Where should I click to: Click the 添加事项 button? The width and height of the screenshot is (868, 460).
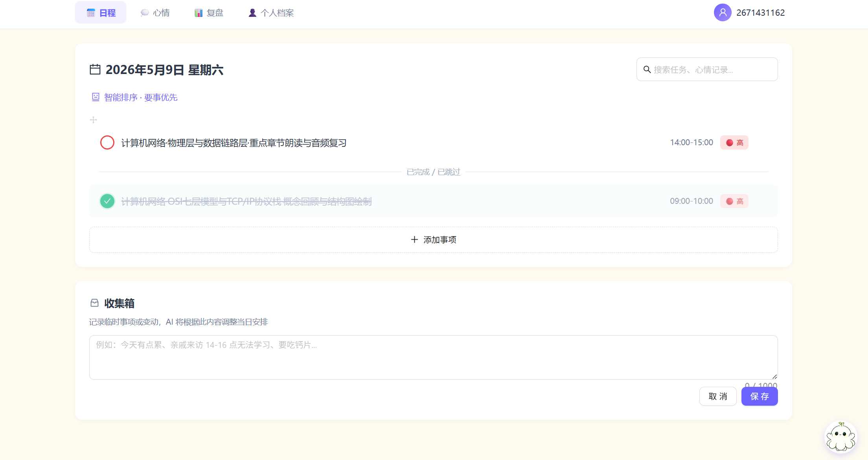click(433, 240)
